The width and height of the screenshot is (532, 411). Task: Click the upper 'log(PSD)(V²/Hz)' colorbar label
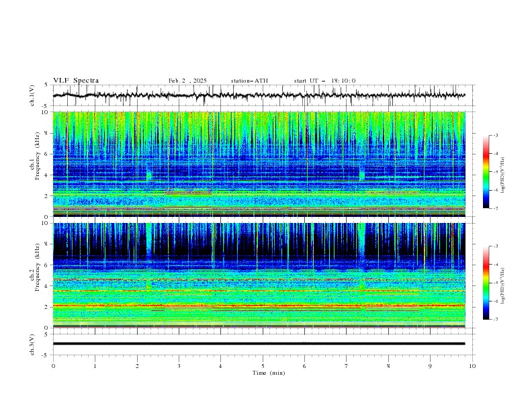pyautogui.click(x=502, y=175)
